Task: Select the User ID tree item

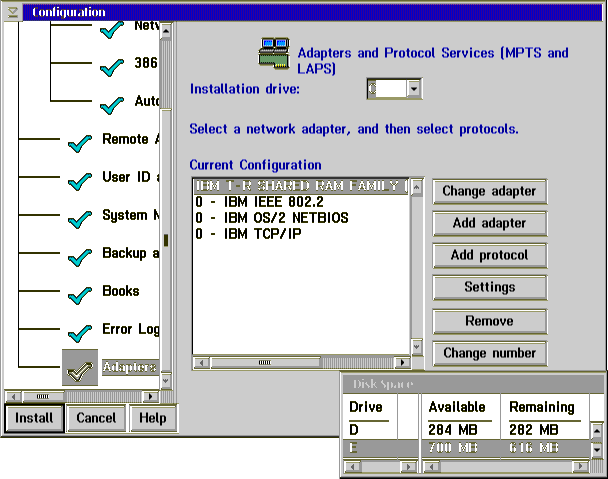Action: coord(130,177)
